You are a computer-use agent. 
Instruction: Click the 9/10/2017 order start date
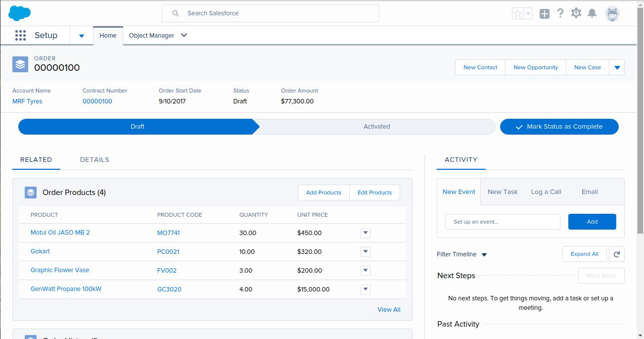point(172,101)
